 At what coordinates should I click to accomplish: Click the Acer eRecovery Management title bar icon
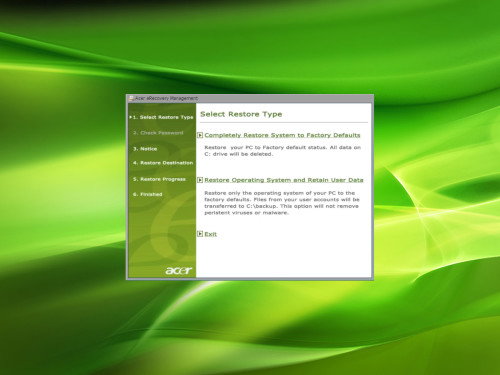131,98
